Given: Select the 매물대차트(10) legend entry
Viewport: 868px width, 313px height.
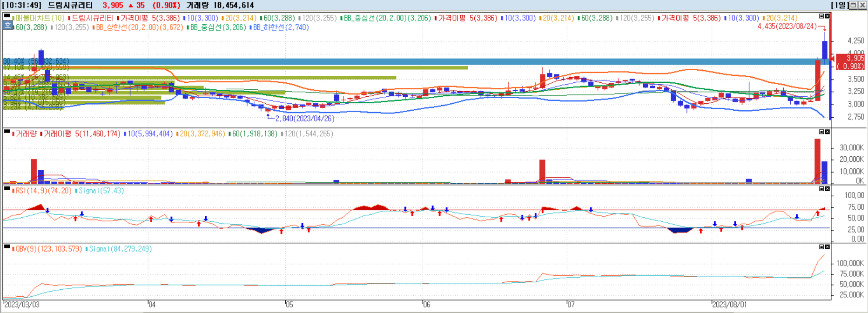Looking at the screenshot, I should (39, 18).
